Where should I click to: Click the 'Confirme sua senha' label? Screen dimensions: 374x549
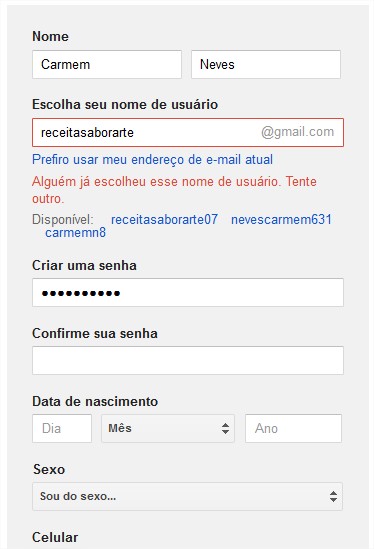(x=95, y=333)
